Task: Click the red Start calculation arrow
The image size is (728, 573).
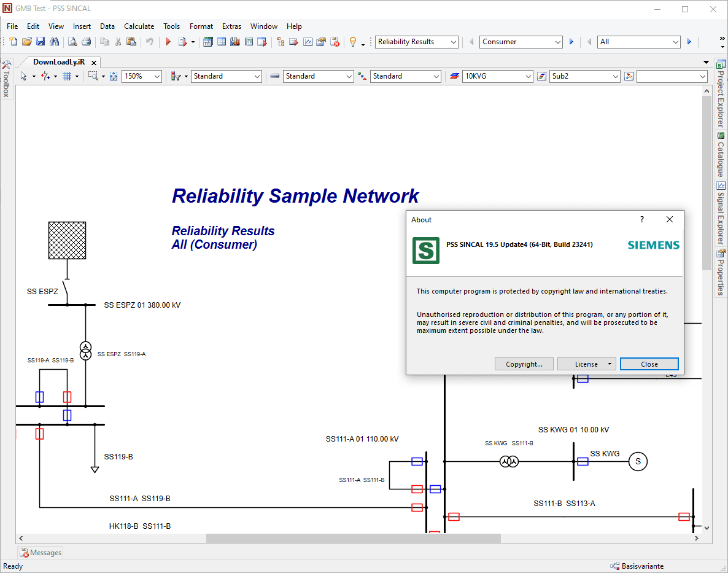Action: [x=168, y=42]
